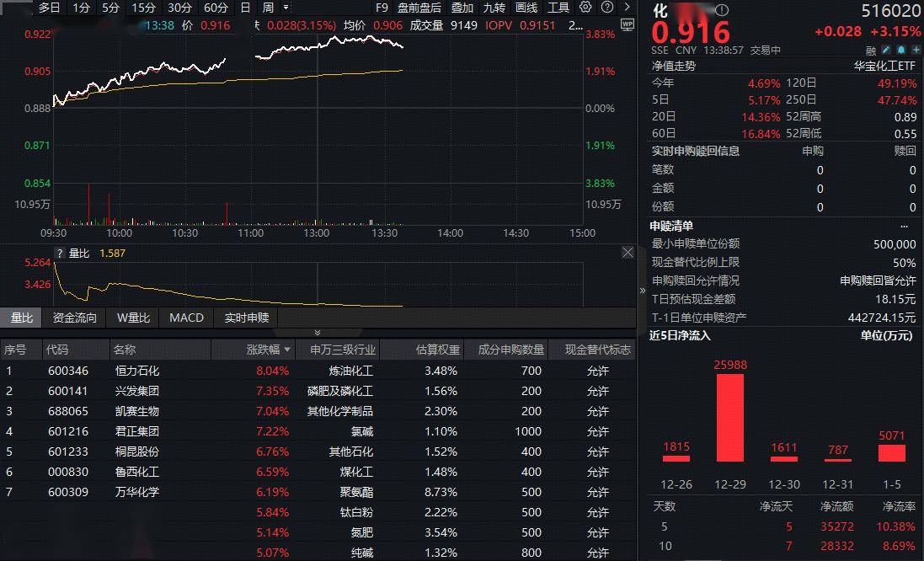Select 1分 one-minute period
This screenshot has height=561, width=924.
coord(82,8)
